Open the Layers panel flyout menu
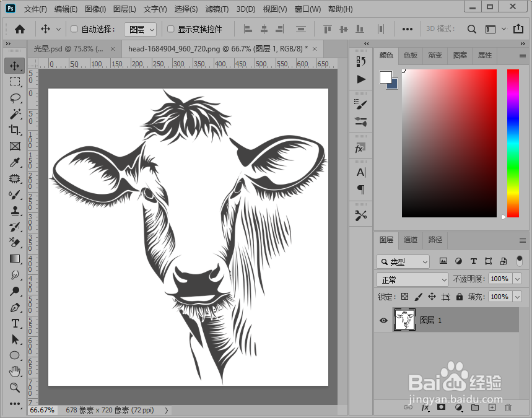The height and width of the screenshot is (418, 532). [x=523, y=240]
